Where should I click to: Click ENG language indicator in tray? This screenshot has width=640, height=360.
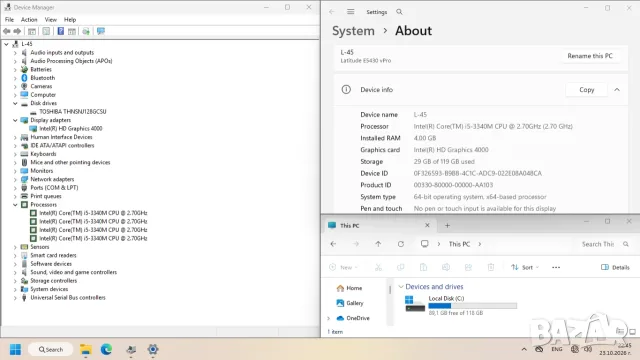point(556,349)
